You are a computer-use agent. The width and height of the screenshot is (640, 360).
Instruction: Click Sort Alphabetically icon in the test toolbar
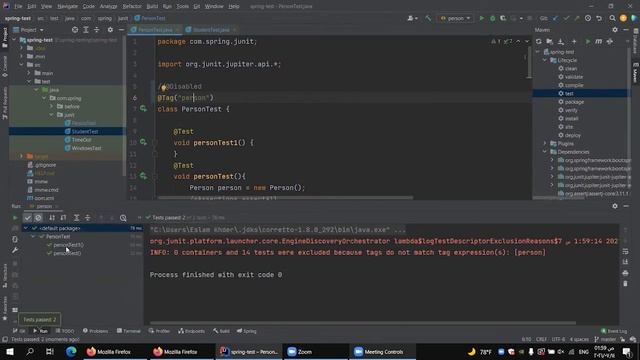[52, 218]
